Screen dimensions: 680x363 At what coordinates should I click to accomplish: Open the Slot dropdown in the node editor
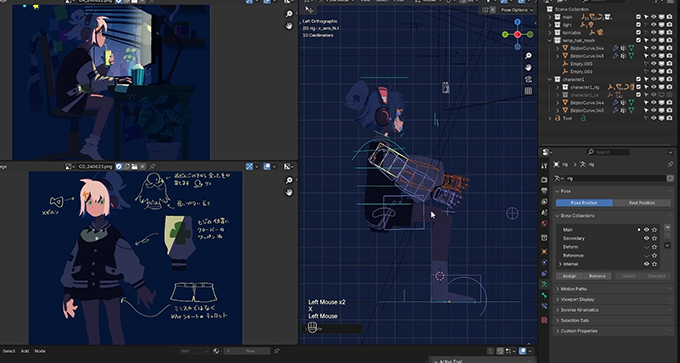coord(194,351)
